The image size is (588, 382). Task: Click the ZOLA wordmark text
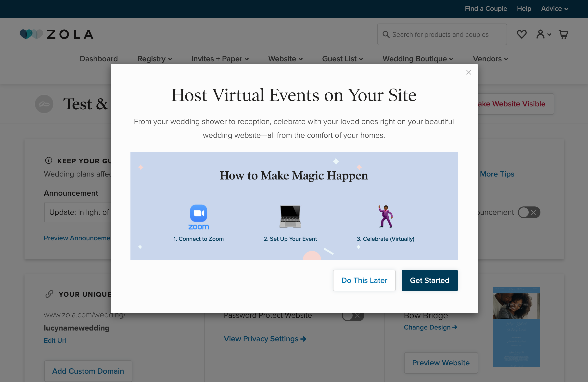click(70, 34)
